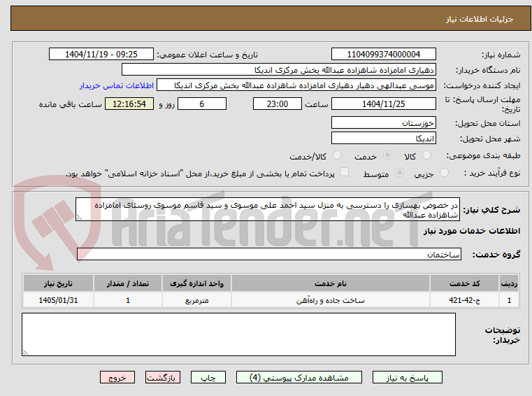
Task: Click the city field اندیکا
Action: click(x=383, y=139)
